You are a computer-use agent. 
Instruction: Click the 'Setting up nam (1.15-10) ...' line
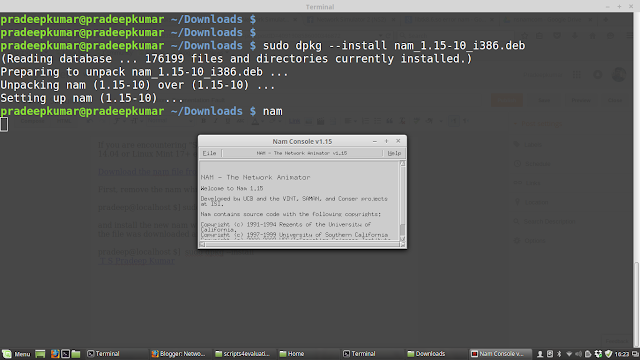click(92, 98)
